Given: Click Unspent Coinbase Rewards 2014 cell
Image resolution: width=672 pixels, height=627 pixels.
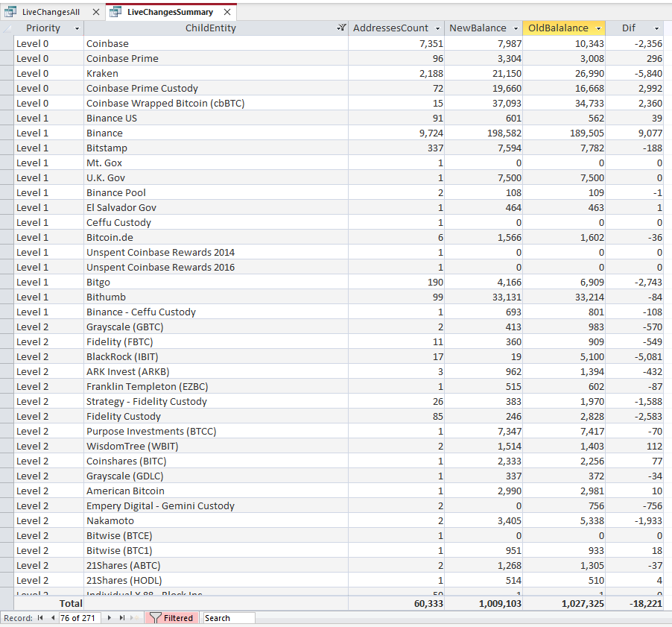Looking at the screenshot, I should [x=216, y=252].
